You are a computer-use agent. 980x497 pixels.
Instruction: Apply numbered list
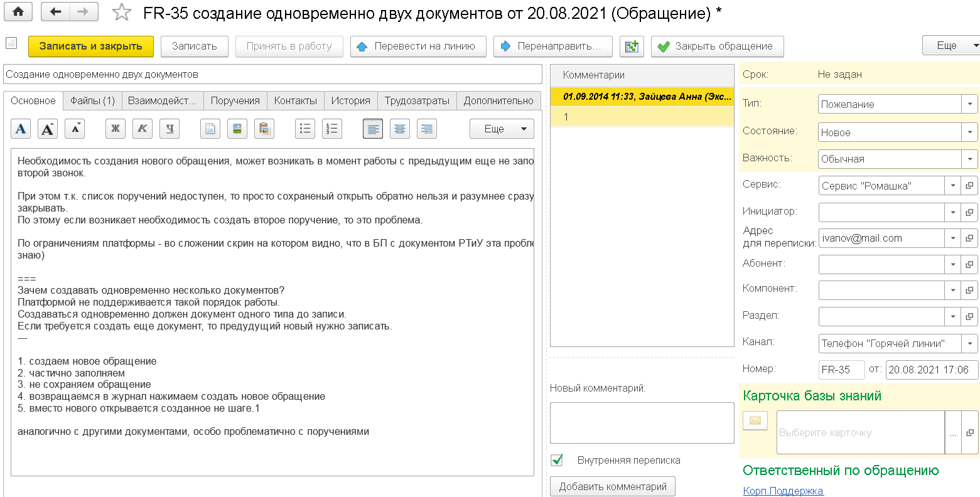(332, 129)
